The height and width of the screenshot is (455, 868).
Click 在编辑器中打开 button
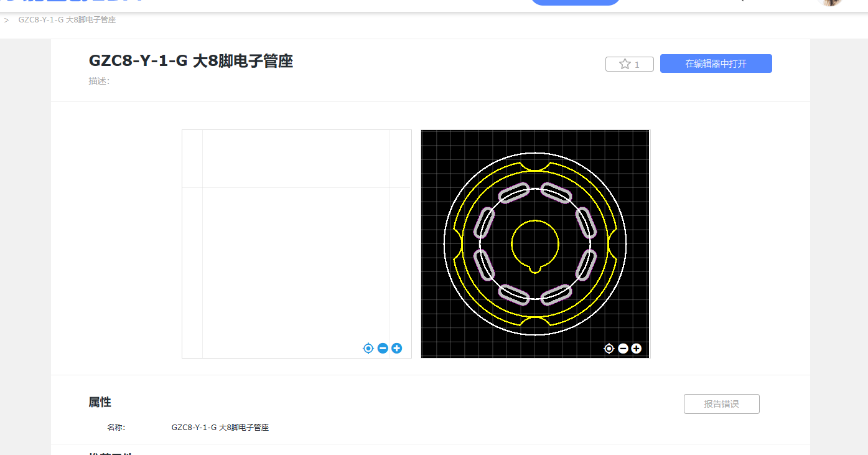click(x=716, y=63)
